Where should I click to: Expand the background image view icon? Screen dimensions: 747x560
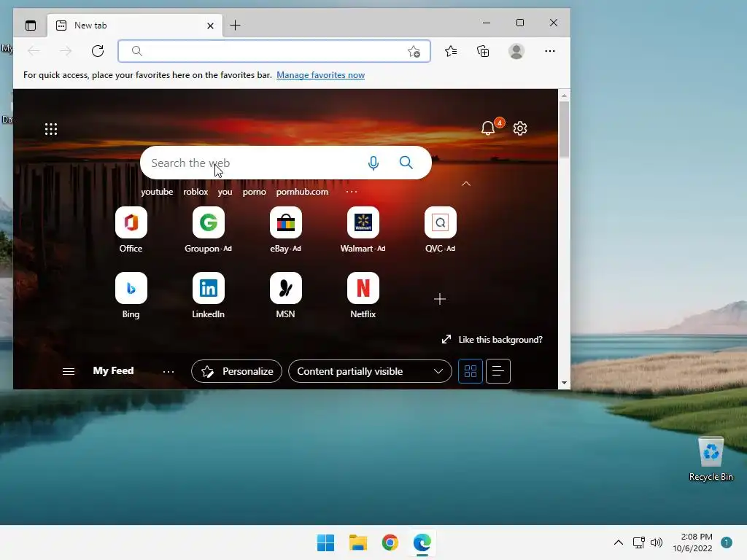click(446, 339)
